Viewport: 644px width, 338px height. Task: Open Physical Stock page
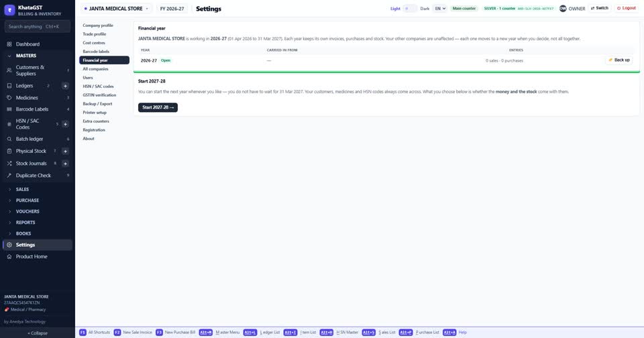(31, 151)
